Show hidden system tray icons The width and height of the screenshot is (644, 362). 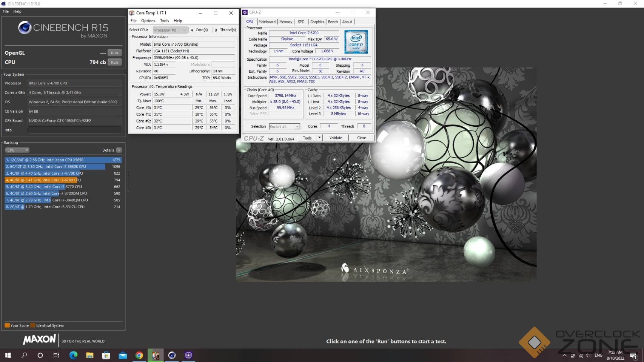564,355
